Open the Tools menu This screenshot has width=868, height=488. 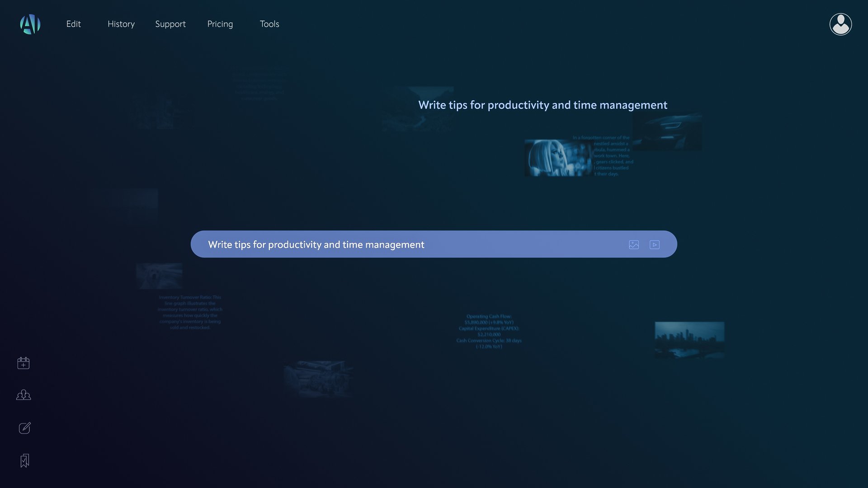point(269,24)
